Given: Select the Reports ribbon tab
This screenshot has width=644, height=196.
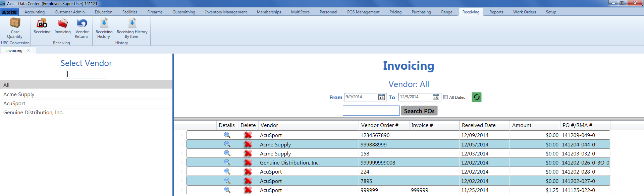Looking at the screenshot, I should (x=496, y=12).
